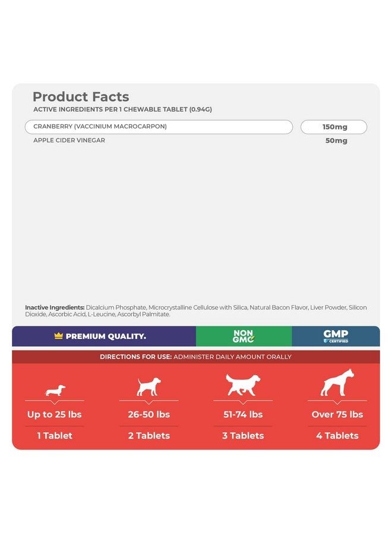Viewport: 392px width, 535px height.
Task: Select the medium dog icon above 26-50 lbs
Action: tap(148, 386)
